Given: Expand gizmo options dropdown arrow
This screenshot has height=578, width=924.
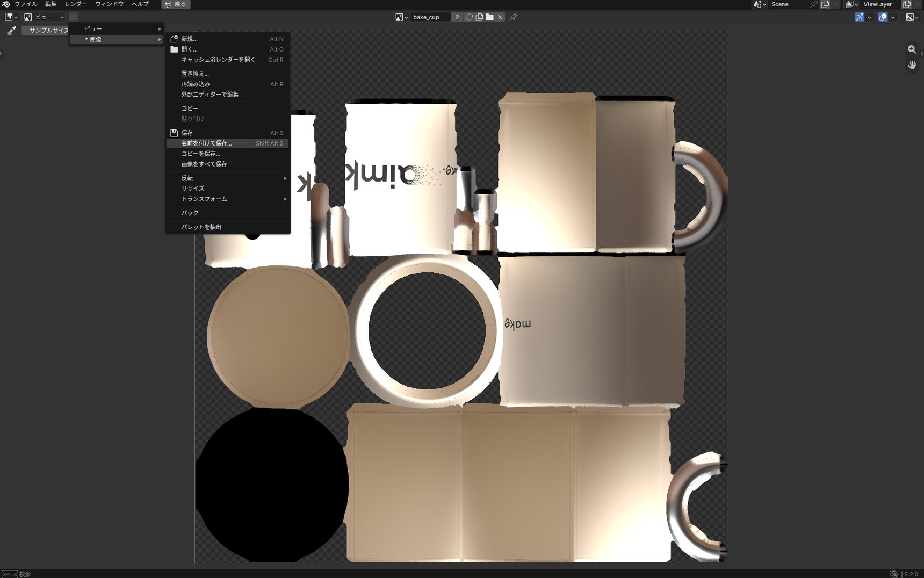Looking at the screenshot, I should coord(869,17).
